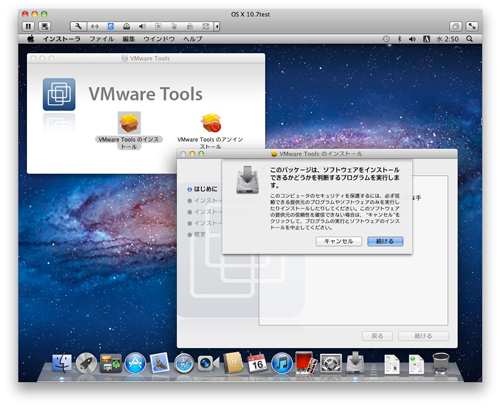Screen dimensions: 500x409
Task: Open the 編集 menu
Action: pyautogui.click(x=128, y=39)
